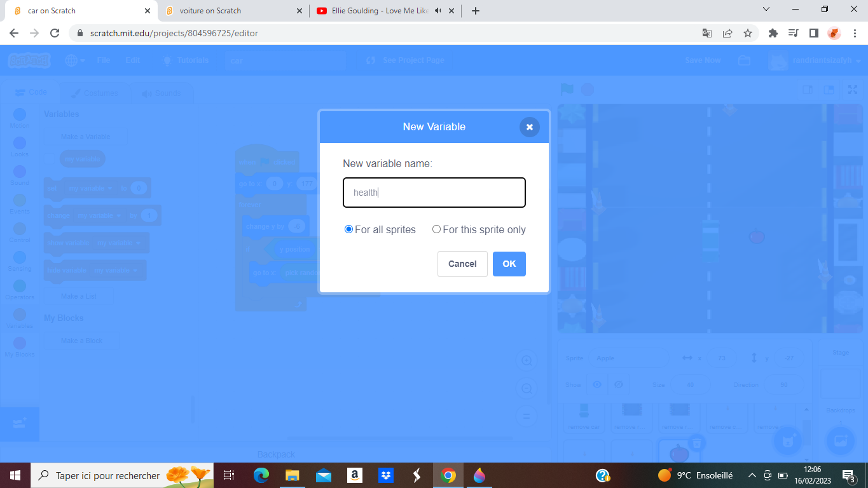Zoom in the code workspace

pos(527,361)
